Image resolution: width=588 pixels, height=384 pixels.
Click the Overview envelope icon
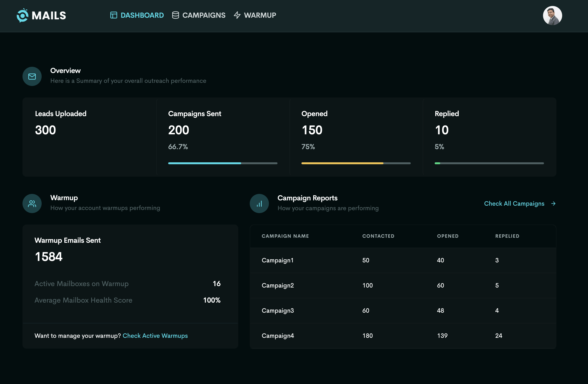click(32, 77)
